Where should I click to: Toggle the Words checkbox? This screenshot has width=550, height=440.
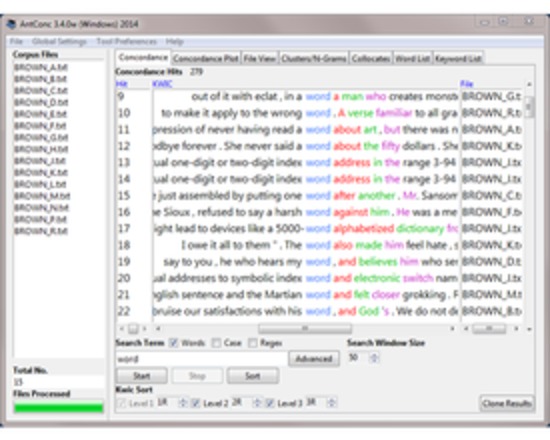tap(173, 343)
